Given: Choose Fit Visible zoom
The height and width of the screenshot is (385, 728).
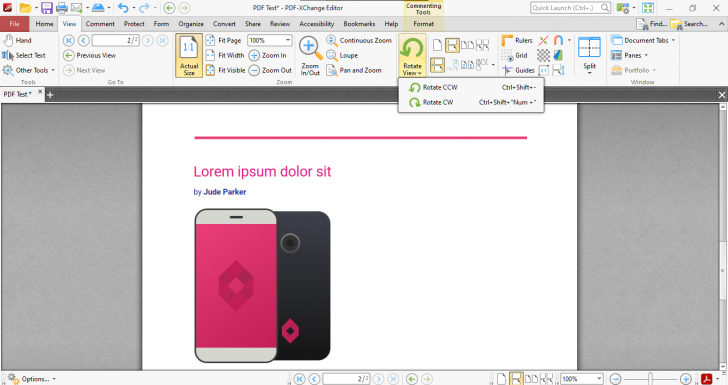Looking at the screenshot, I should (226, 70).
